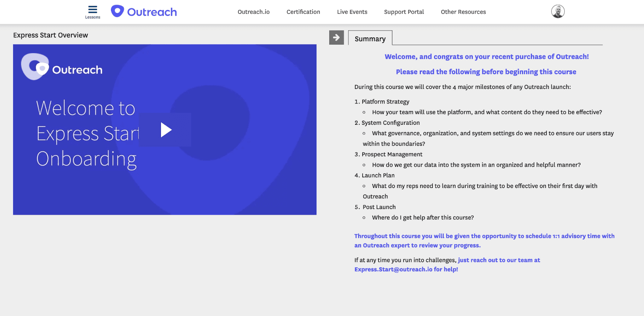Open the Other Resources menu

(463, 12)
